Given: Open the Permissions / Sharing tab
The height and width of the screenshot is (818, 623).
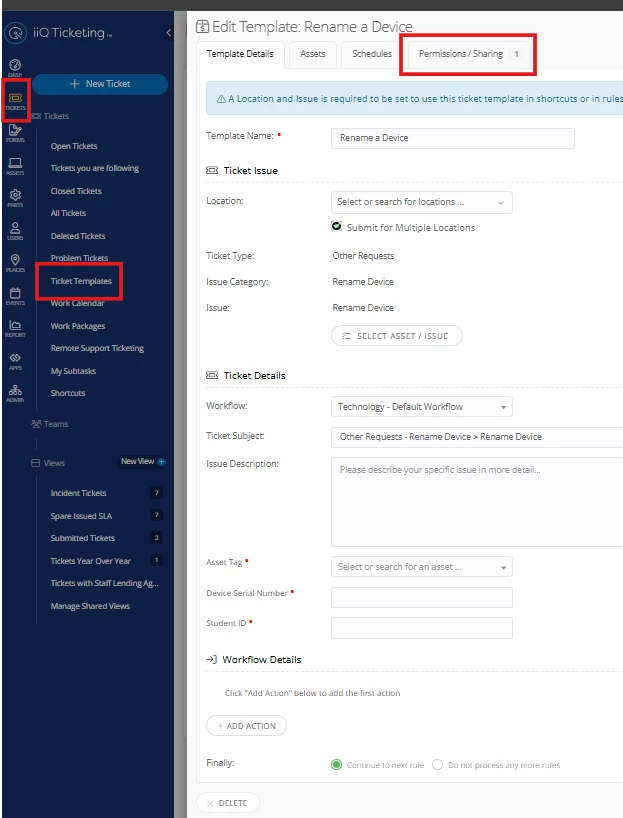Looking at the screenshot, I should click(x=468, y=54).
